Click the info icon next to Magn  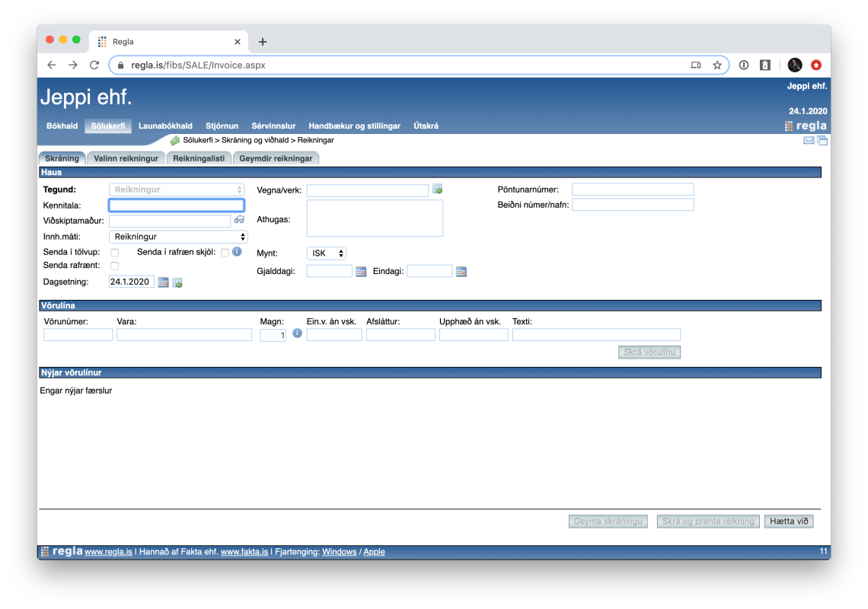297,333
